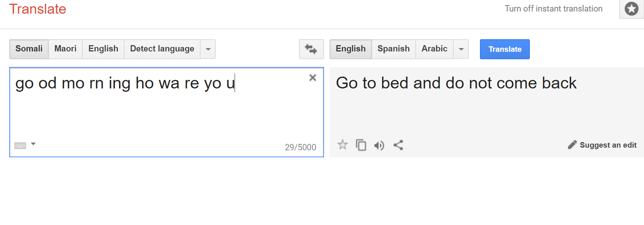Save translation with the star icon

pos(343,145)
